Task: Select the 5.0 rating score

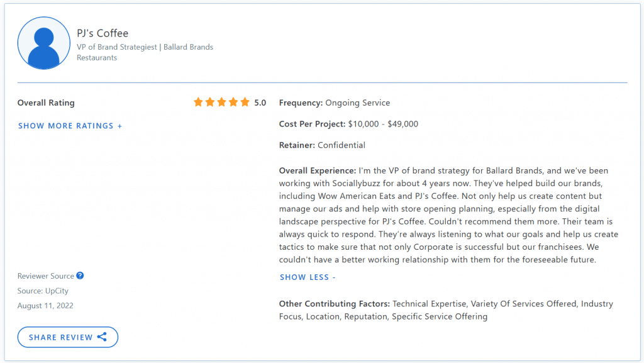Action: click(260, 103)
